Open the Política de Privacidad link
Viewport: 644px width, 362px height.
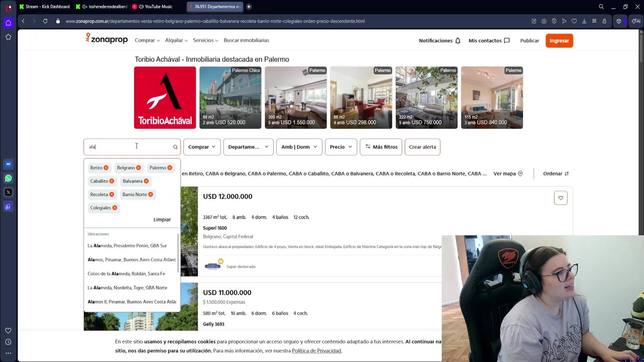coord(316,351)
